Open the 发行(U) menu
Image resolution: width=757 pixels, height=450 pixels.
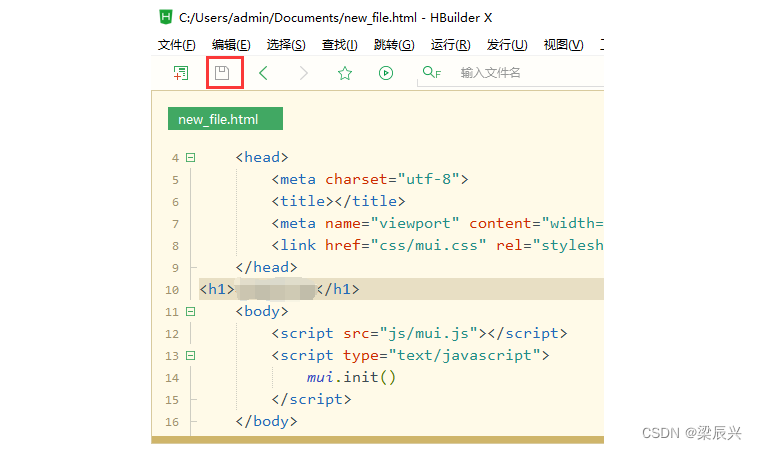pos(507,45)
